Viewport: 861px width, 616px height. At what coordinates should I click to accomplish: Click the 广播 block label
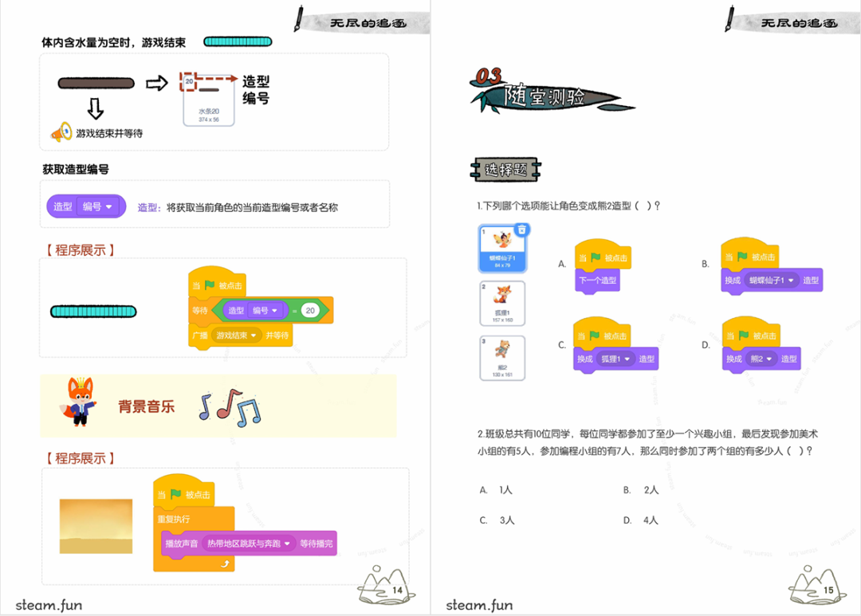click(200, 335)
